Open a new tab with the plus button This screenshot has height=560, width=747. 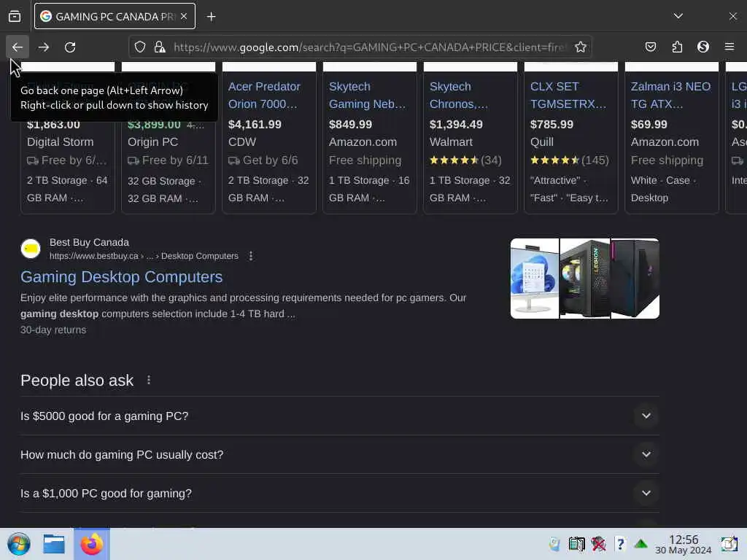point(211,17)
